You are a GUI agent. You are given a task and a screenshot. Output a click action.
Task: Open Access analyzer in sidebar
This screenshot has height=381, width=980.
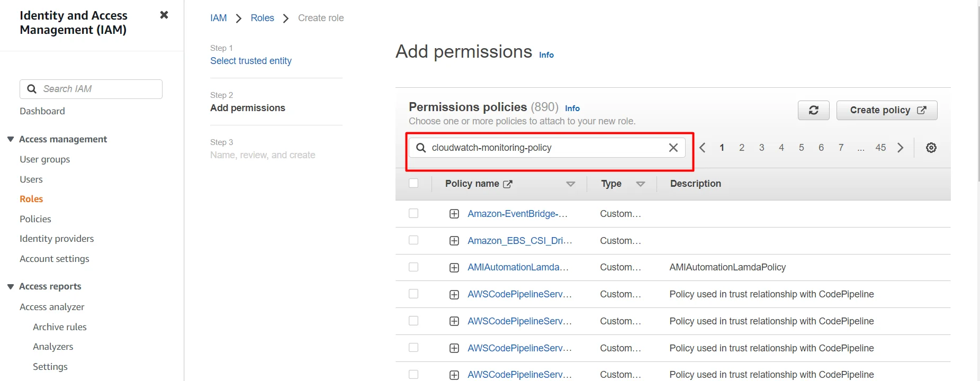pyautogui.click(x=52, y=307)
